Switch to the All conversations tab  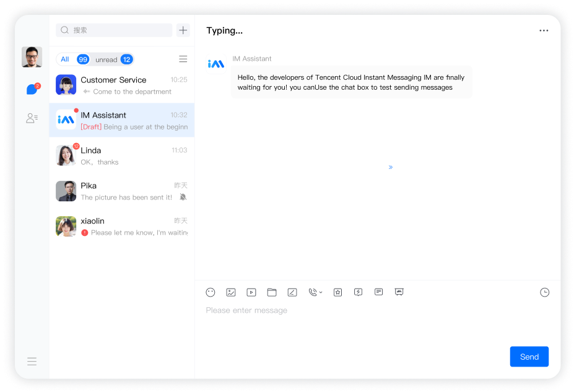pyautogui.click(x=65, y=59)
